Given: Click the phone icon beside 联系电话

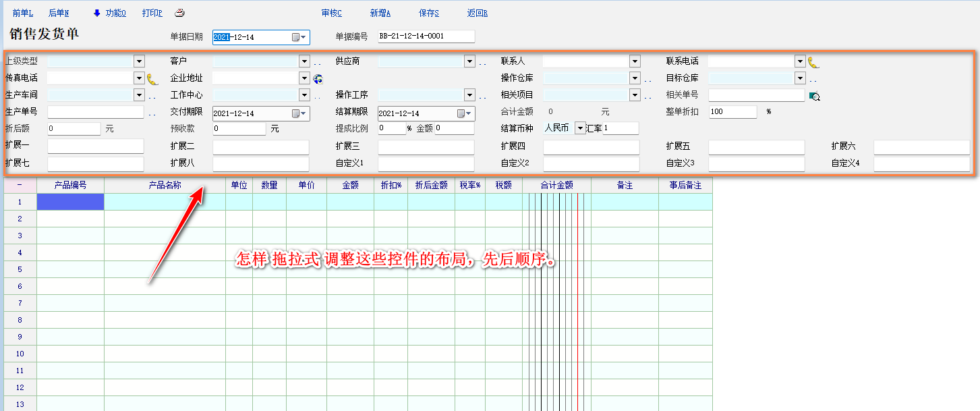Looking at the screenshot, I should pyautogui.click(x=813, y=62).
